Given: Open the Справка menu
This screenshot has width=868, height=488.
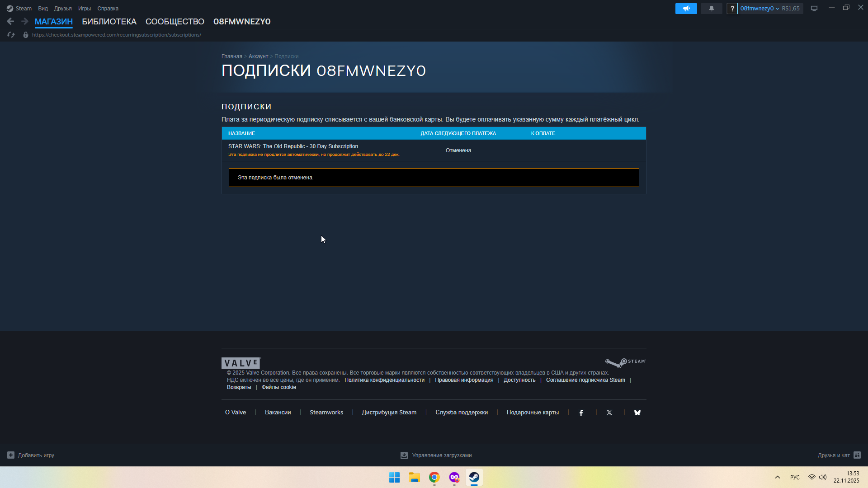Looking at the screenshot, I should click(x=108, y=9).
